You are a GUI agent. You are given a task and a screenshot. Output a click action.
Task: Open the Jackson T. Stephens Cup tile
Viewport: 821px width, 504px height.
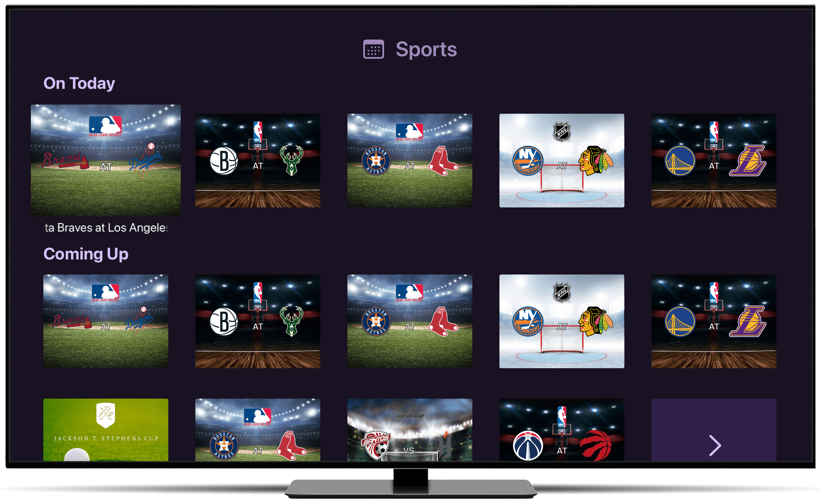[106, 430]
